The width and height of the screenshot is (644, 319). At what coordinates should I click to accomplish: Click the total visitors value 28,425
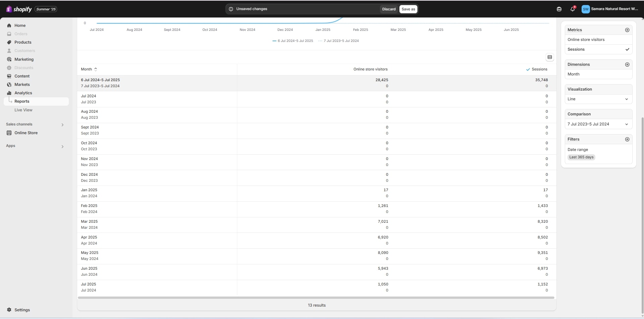pos(382,80)
